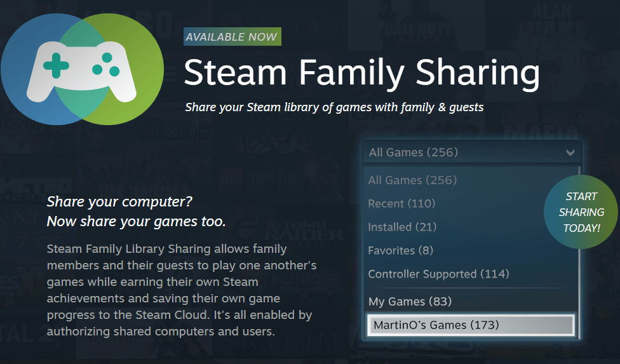Choose the Installed (21) option
This screenshot has width=620, height=364.
tap(402, 227)
